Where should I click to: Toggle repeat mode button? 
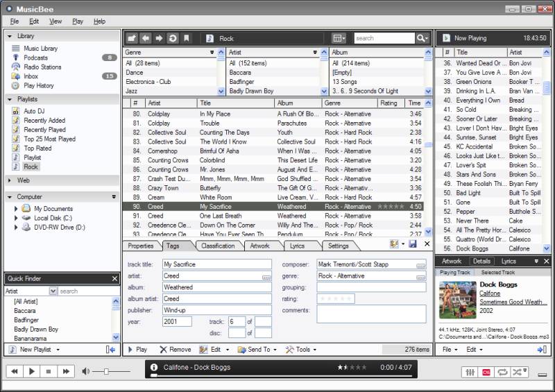pos(502,372)
